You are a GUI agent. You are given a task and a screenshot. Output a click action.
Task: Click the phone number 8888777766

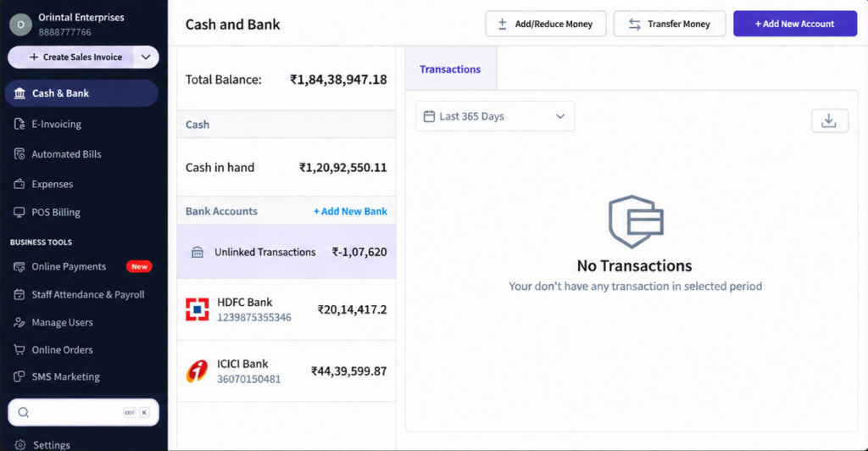tap(64, 32)
